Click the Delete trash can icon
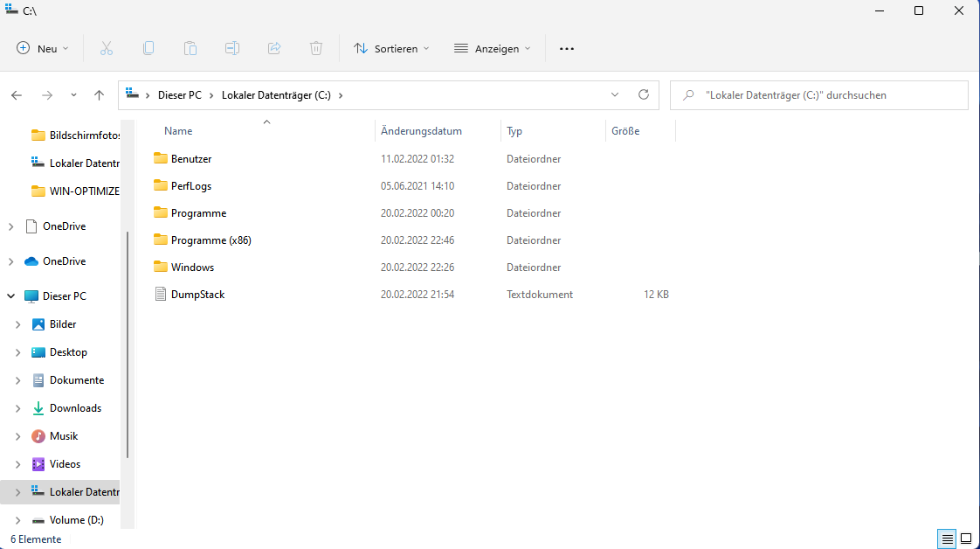Screen dimensions: 980x549 click(315, 48)
